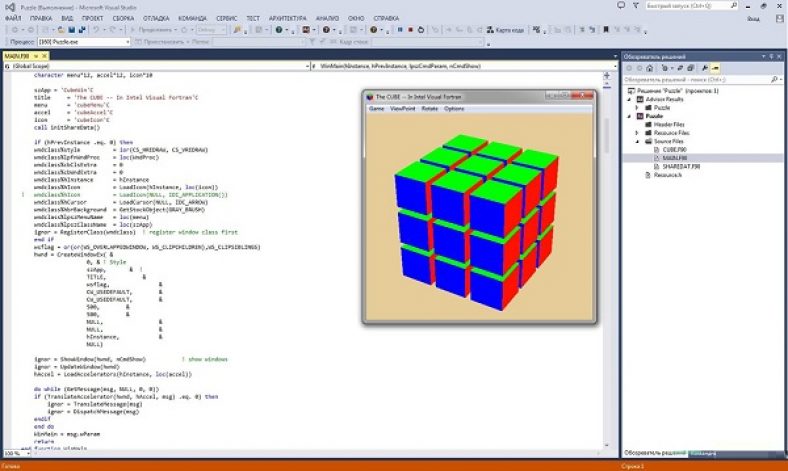Click the blue Break All pause icon
This screenshot has height=471, width=788.
pyautogui.click(x=400, y=30)
